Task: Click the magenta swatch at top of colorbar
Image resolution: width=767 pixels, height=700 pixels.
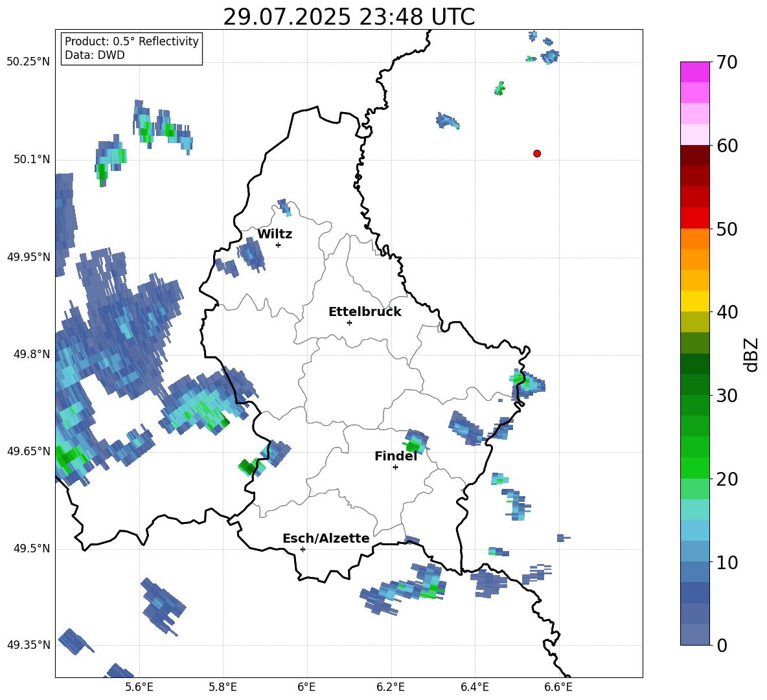Action: tap(694, 73)
